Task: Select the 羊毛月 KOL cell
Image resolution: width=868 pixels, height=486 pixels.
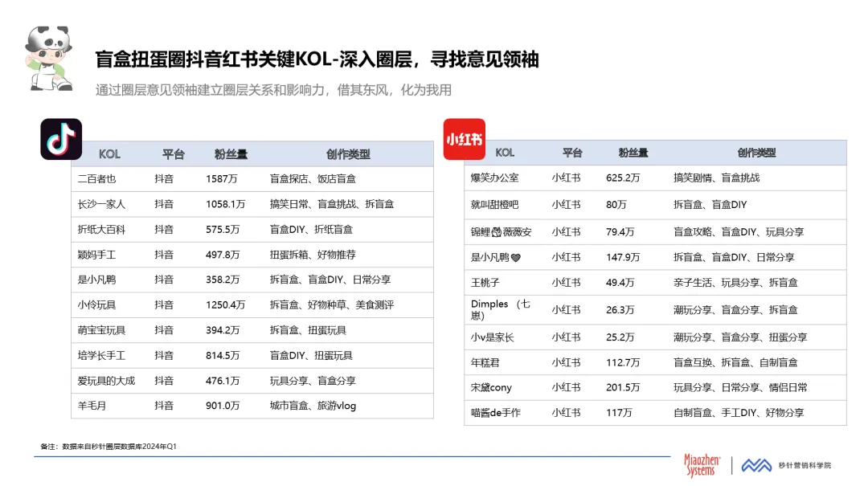Action: (x=92, y=406)
